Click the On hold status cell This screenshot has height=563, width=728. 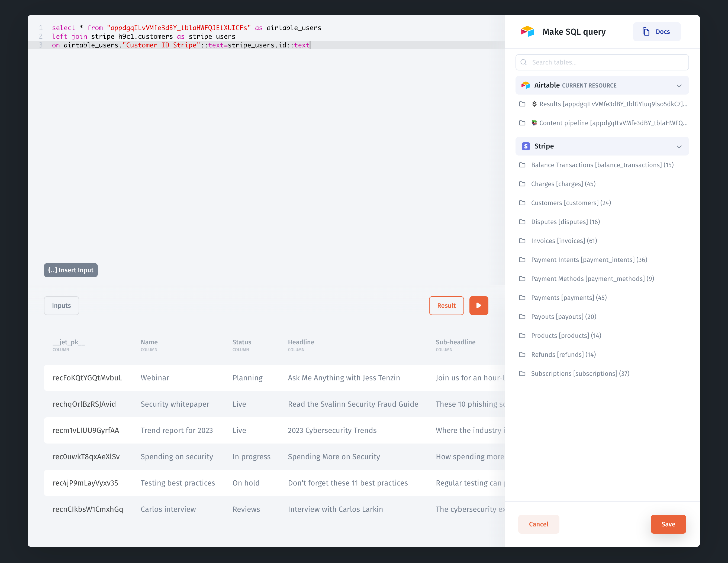(x=246, y=483)
